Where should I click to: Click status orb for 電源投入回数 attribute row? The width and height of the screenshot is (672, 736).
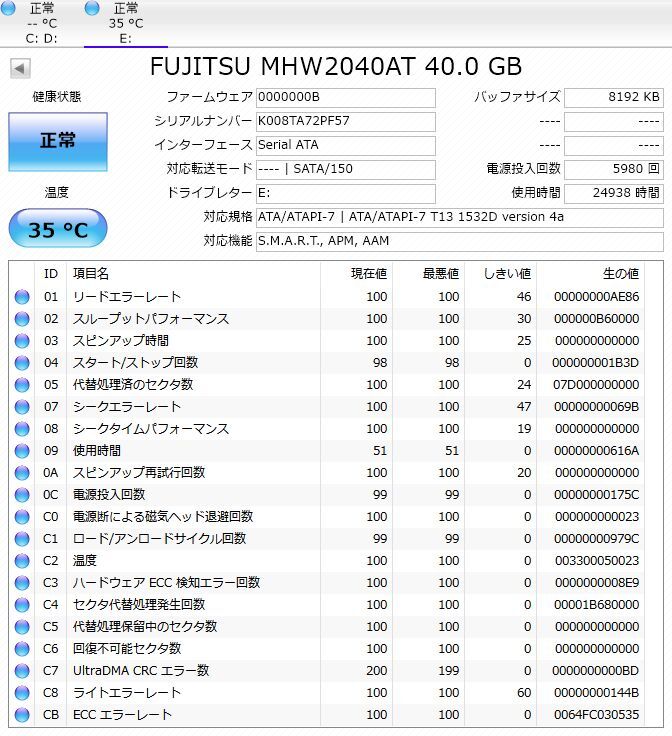pos(22,495)
